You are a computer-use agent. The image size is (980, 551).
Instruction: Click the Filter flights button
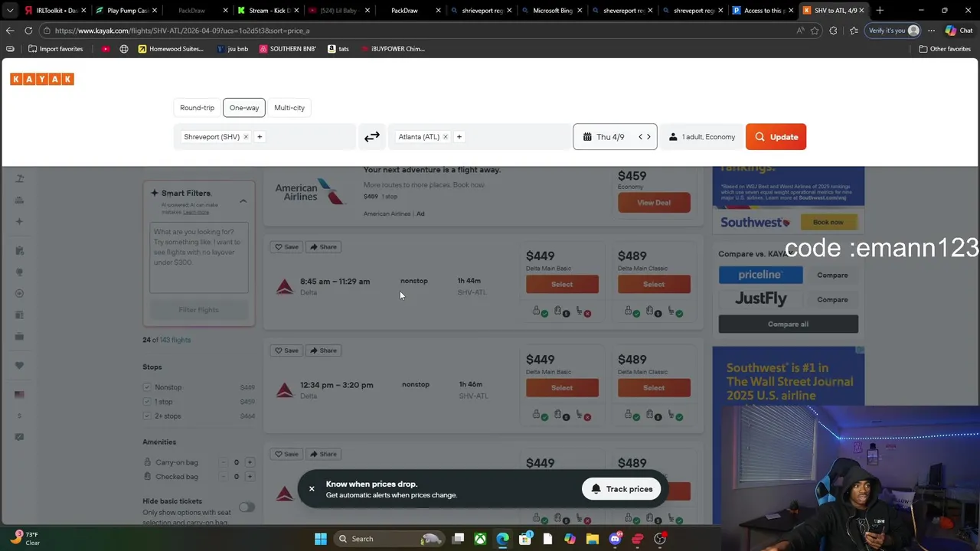click(198, 310)
